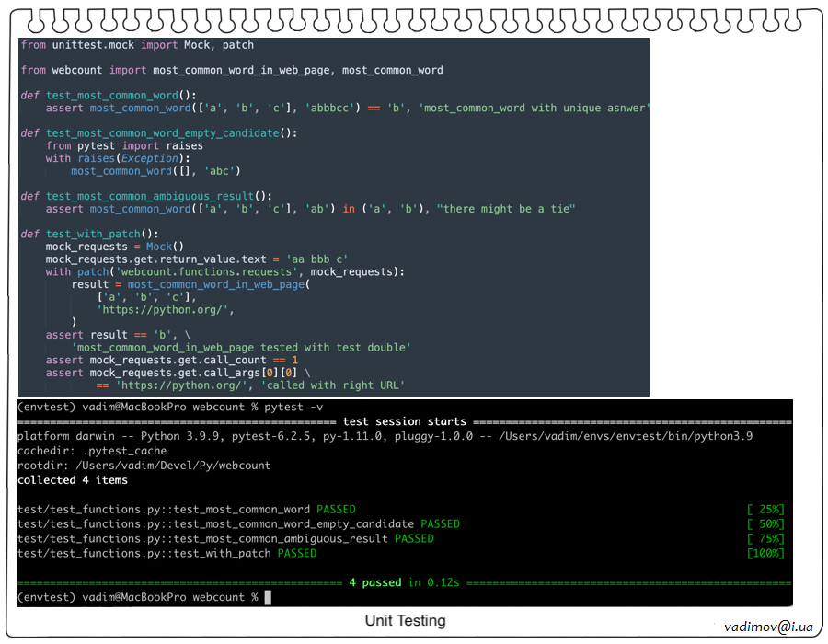Click 'test/test_functions.py::test_with_patch' test path

144,553
